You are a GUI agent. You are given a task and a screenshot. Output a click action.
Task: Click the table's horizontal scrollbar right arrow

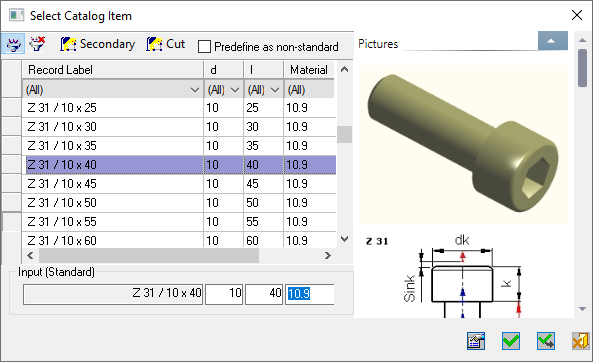[x=328, y=256]
